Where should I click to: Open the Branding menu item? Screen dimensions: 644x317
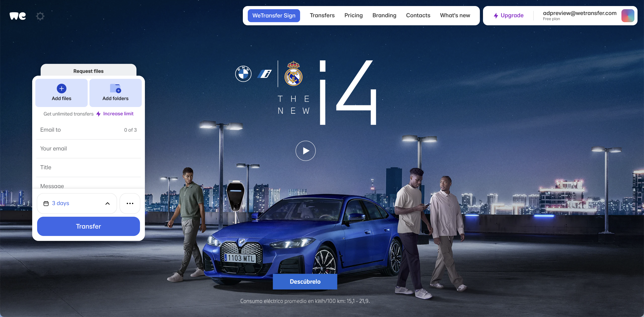coord(384,15)
